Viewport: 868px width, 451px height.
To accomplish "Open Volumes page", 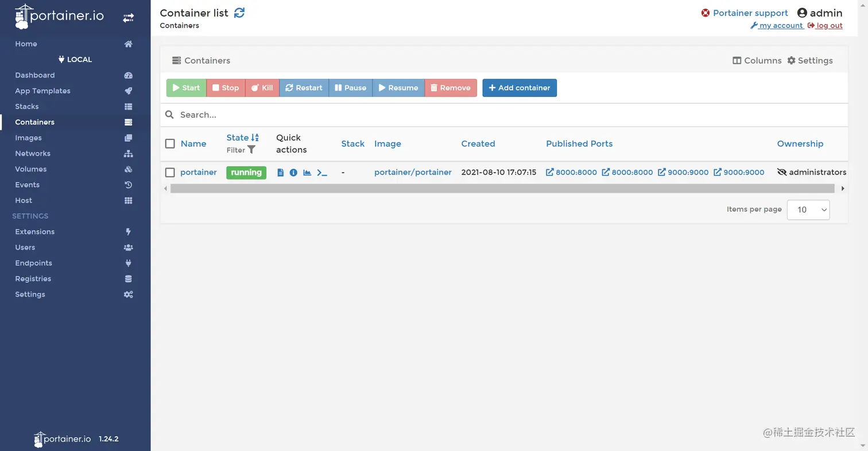I will point(75,169).
